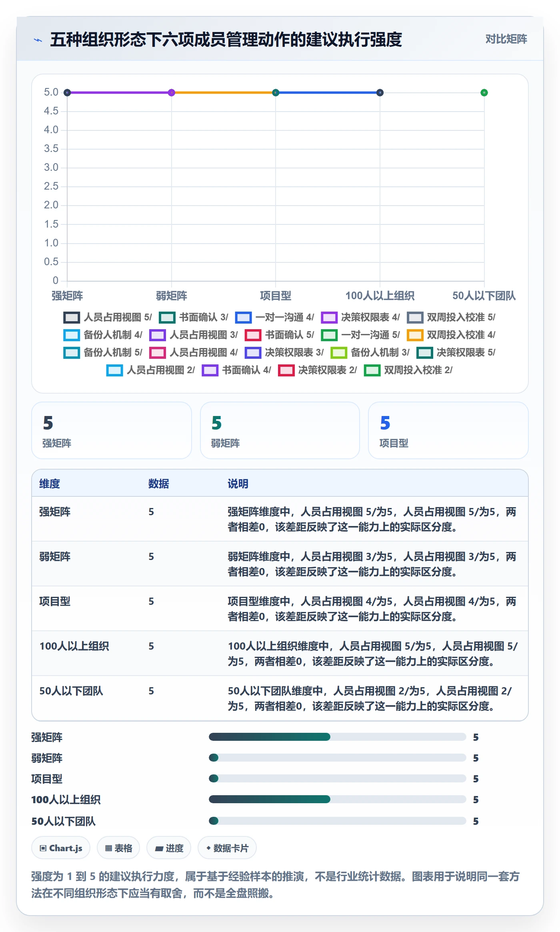Select the chart data point above 项目型
Viewport: 560px width, 932px height.
click(276, 93)
